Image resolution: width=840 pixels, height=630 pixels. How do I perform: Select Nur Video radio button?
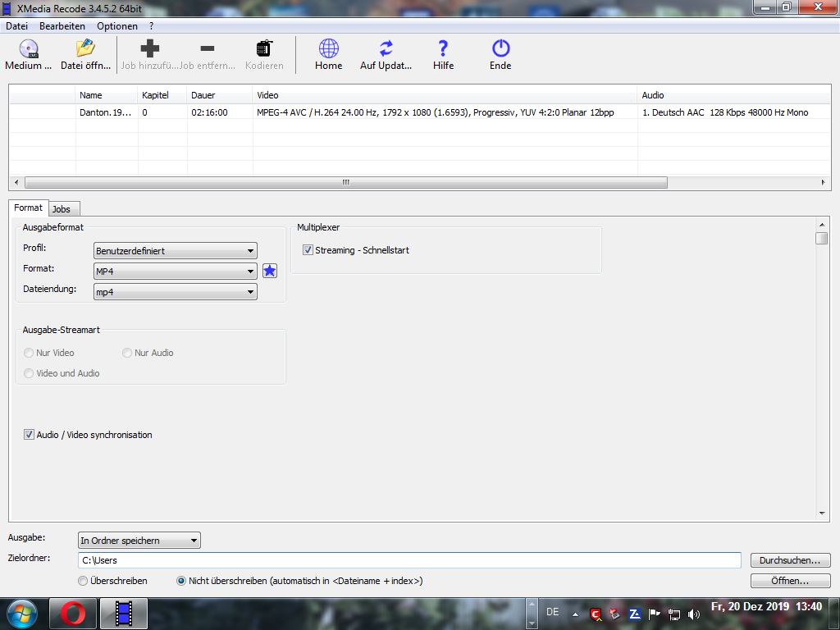(x=29, y=353)
